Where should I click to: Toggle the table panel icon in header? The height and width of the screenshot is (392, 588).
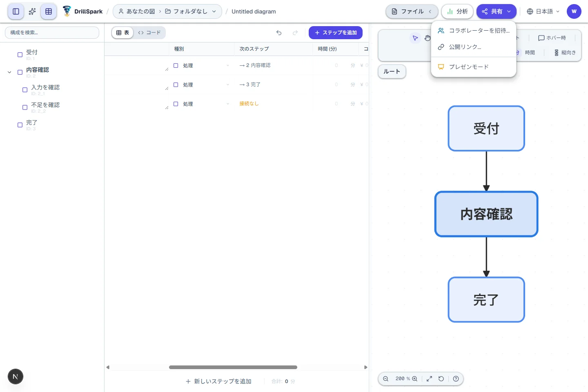point(49,11)
